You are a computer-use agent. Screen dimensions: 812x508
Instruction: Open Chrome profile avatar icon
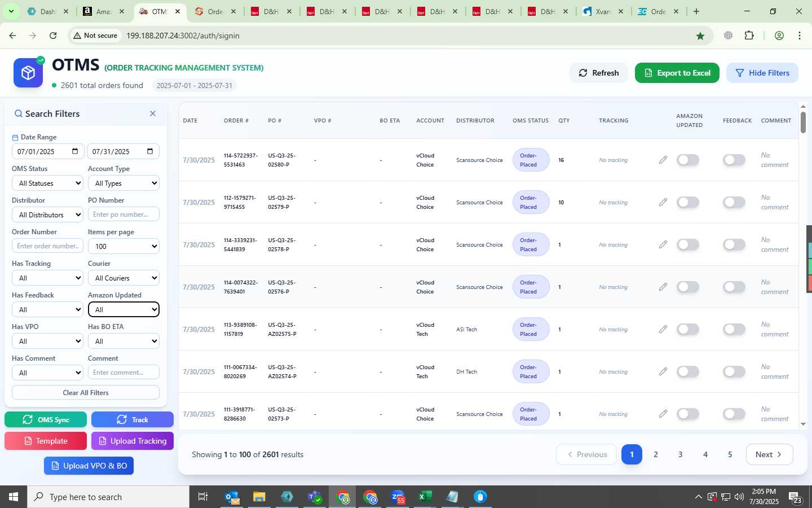pyautogui.click(x=779, y=36)
